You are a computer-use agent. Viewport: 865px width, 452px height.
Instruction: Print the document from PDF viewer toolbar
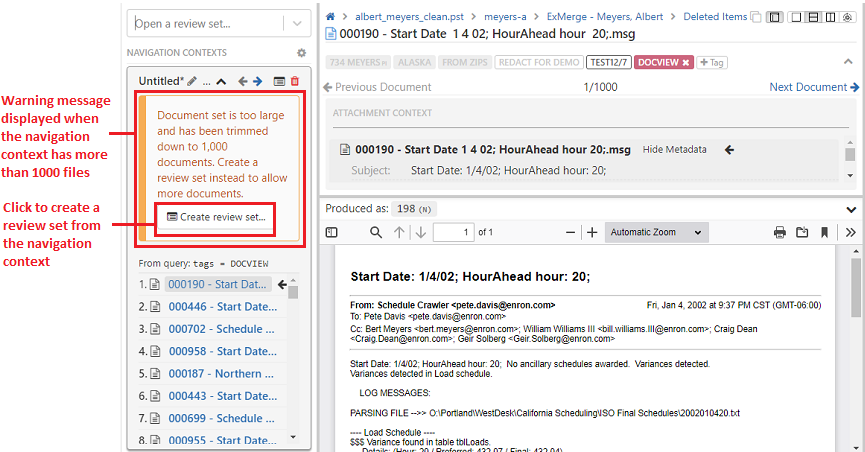point(780,232)
